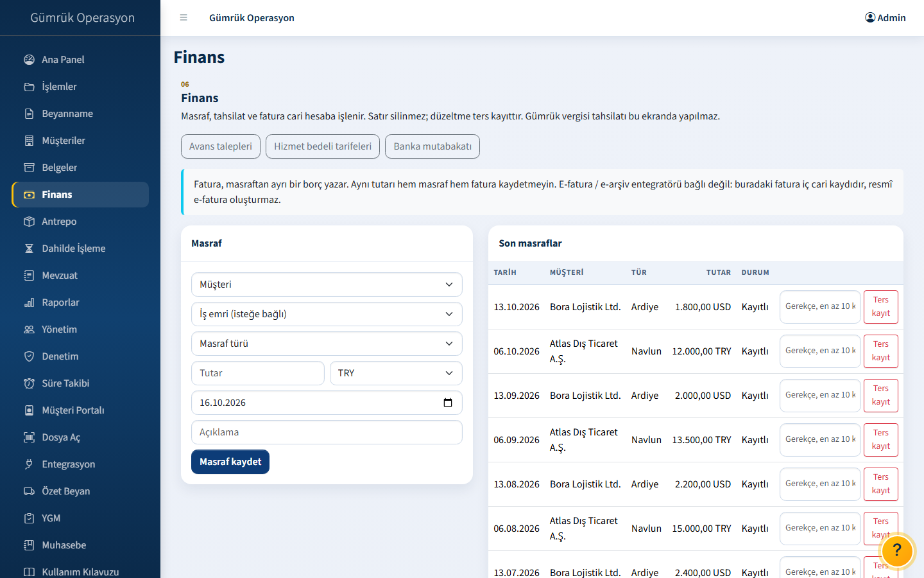Expand the Müşteri dropdown
Viewport: 924px width, 578px height.
coord(327,285)
